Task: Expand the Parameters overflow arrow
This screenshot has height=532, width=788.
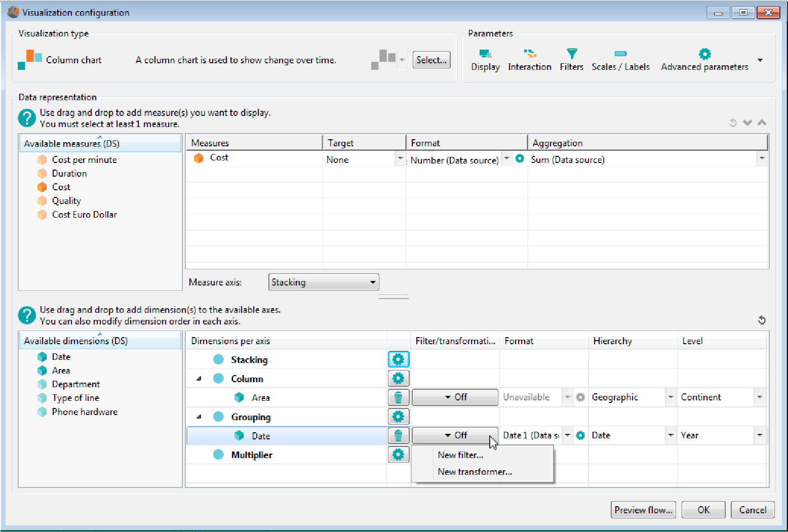Action: [760, 60]
